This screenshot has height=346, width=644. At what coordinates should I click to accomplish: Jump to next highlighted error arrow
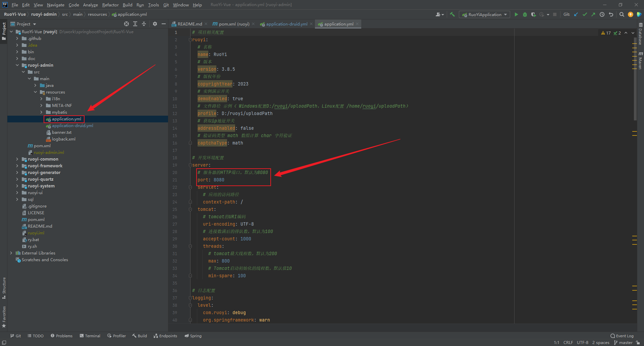click(x=633, y=33)
